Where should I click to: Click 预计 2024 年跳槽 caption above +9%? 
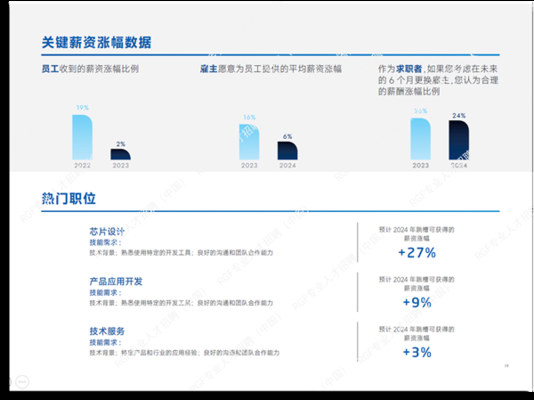tap(417, 284)
